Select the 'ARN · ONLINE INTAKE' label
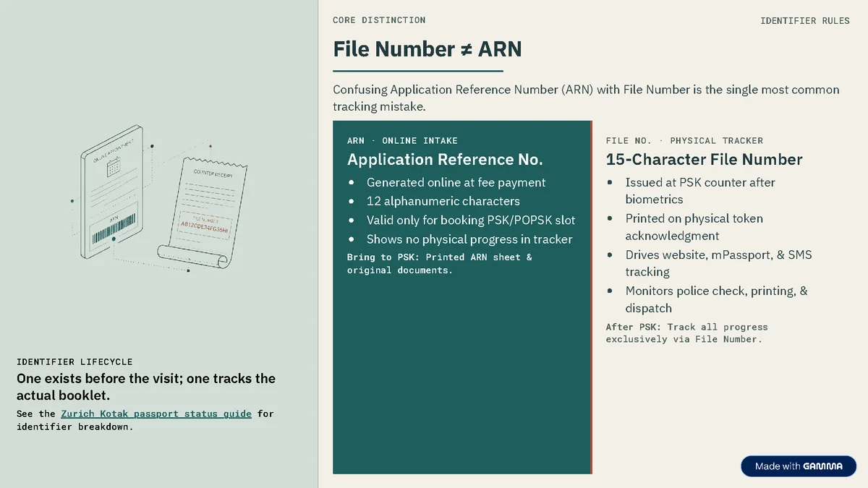Screen dimensions: 868x488 [x=402, y=140]
